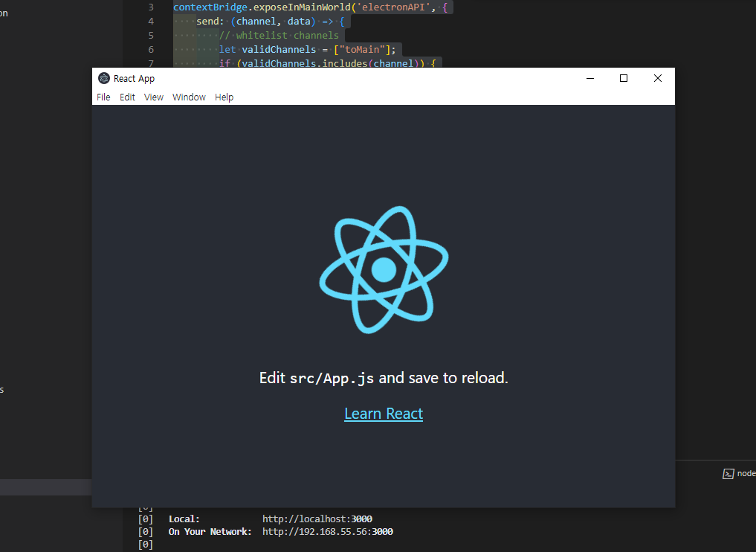Image resolution: width=756 pixels, height=552 pixels.
Task: Open the Edit menu in React App
Action: click(x=127, y=97)
